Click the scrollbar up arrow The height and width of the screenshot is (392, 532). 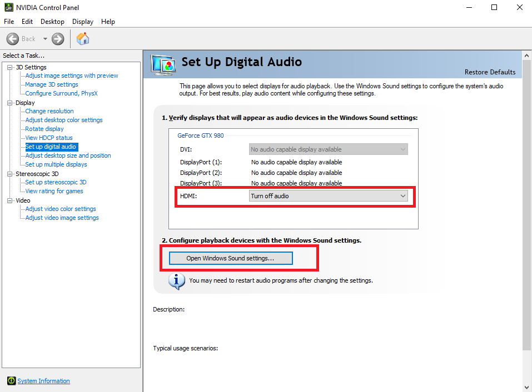pyautogui.click(x=526, y=55)
